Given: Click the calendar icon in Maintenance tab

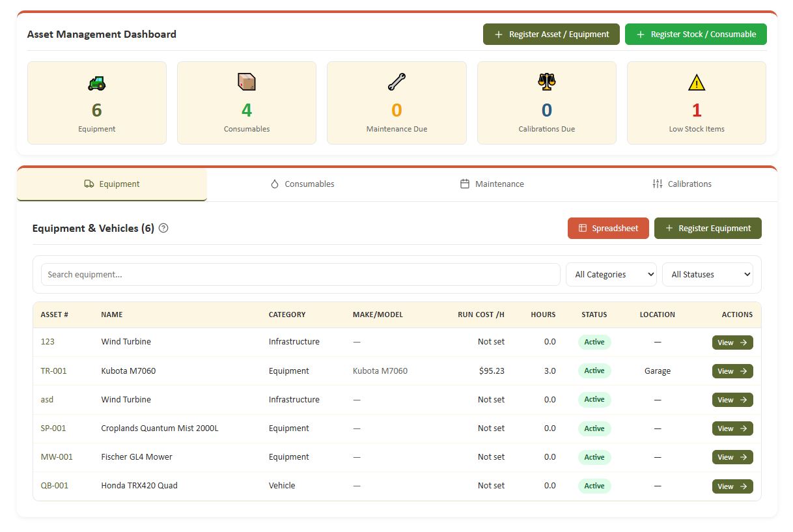Looking at the screenshot, I should coord(465,184).
